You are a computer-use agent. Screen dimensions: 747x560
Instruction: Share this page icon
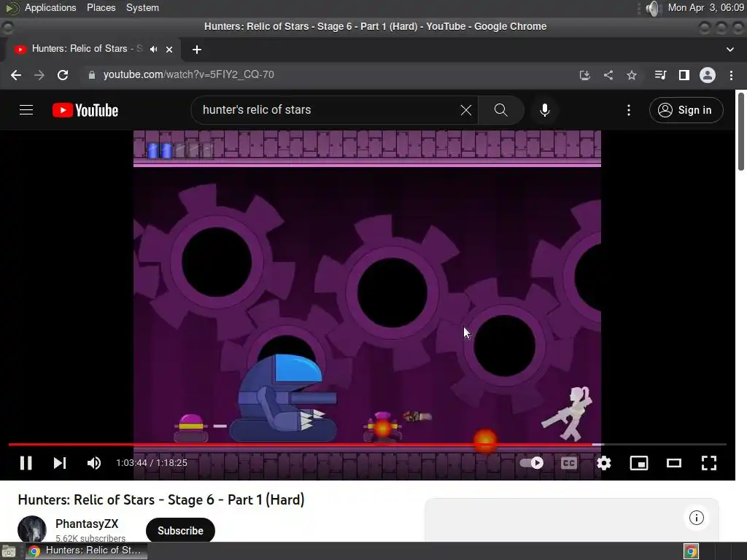pyautogui.click(x=608, y=75)
